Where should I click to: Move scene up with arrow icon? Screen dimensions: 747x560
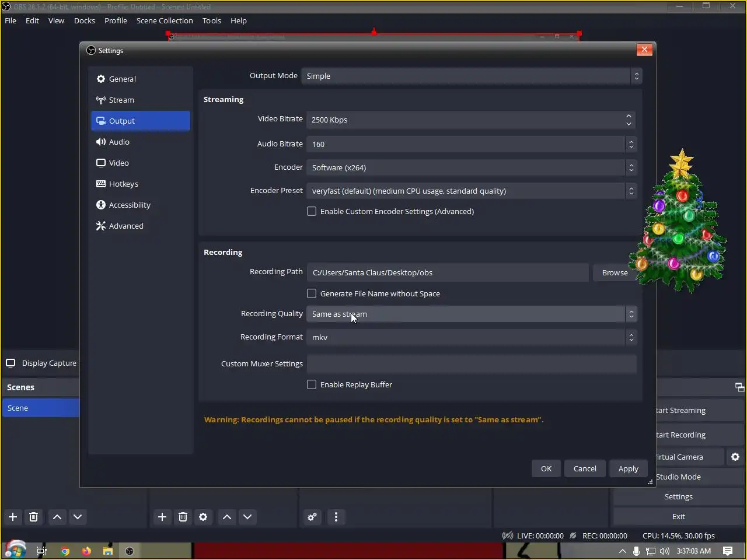[57, 517]
